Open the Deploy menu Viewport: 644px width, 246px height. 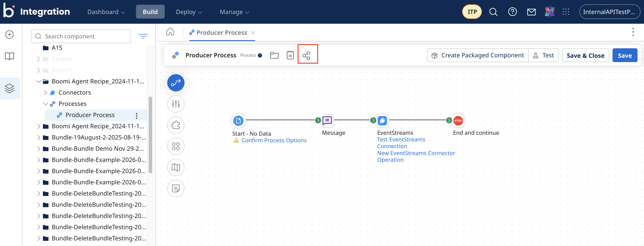pyautogui.click(x=189, y=12)
